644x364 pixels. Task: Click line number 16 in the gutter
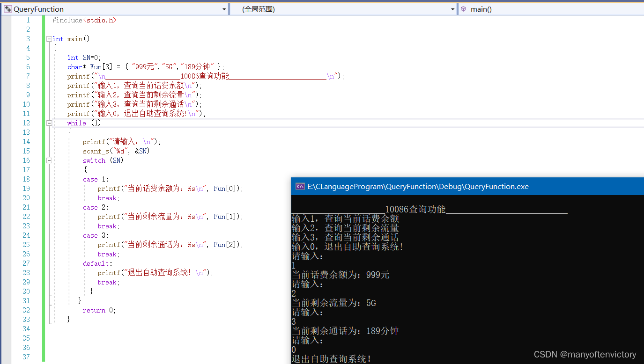[x=26, y=160]
